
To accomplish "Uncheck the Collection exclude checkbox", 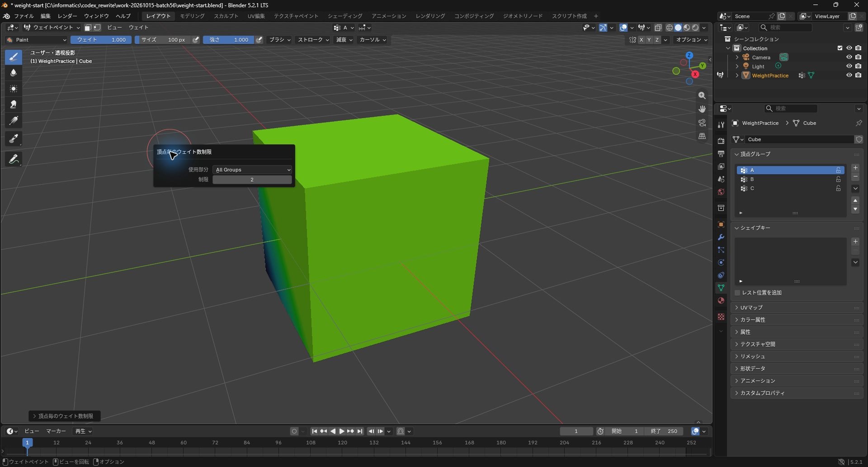I will click(840, 48).
